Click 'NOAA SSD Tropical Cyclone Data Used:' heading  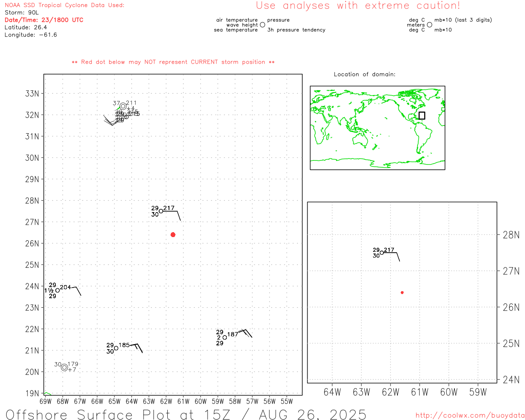(x=64, y=5)
